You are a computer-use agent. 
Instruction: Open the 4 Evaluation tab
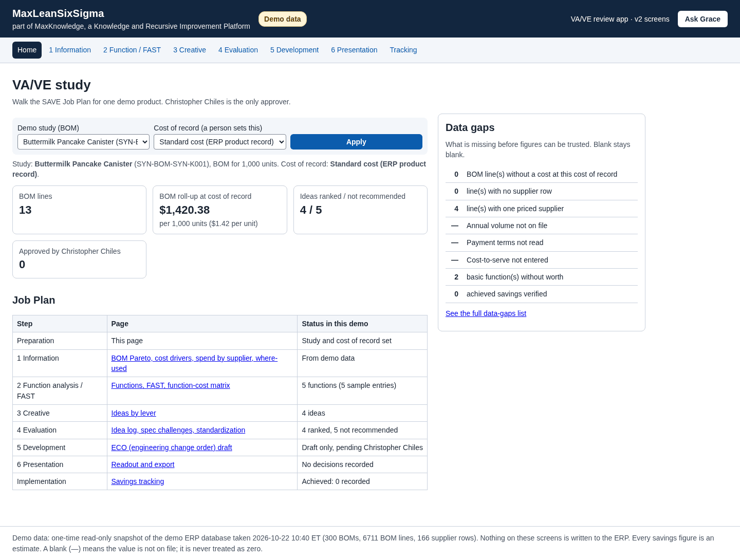coord(238,50)
